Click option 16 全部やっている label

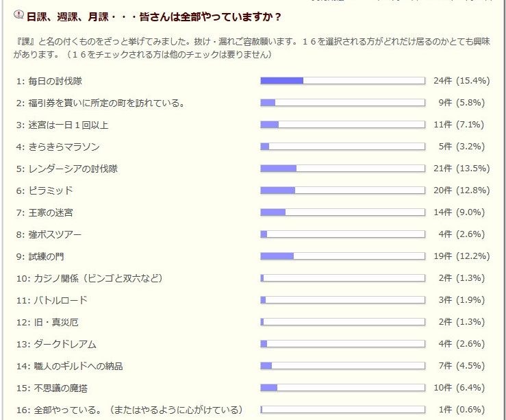pos(129,410)
